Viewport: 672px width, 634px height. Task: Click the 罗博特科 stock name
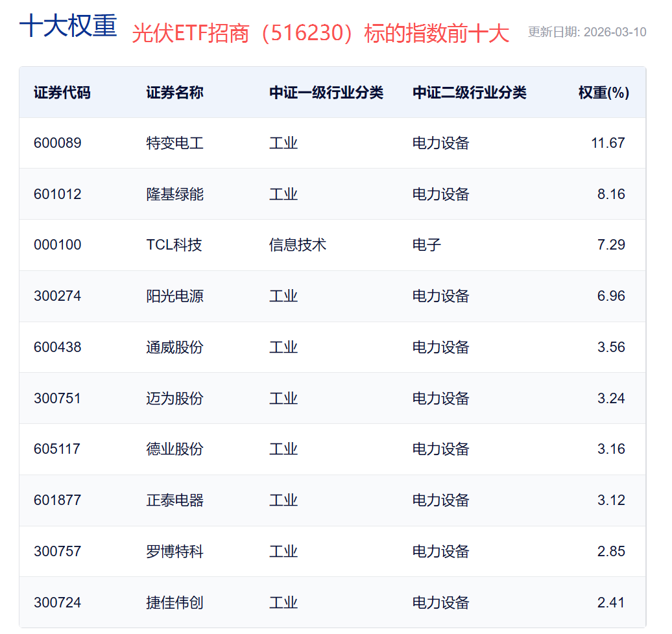(174, 552)
